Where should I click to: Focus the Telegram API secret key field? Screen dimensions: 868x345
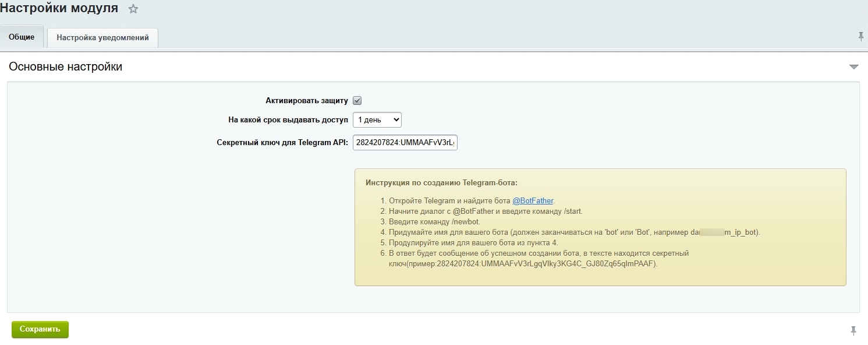[405, 143]
